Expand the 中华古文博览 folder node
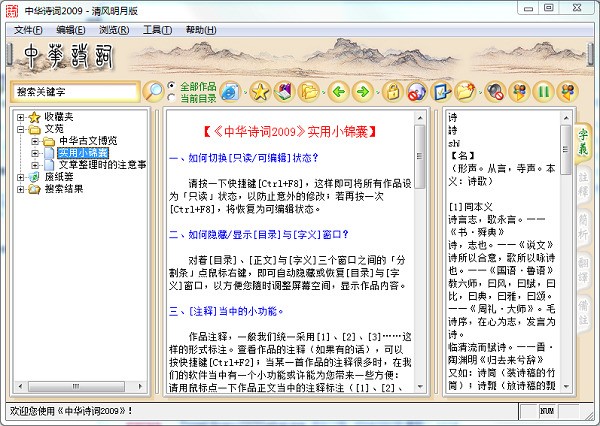Image resolution: width=600 pixels, height=426 pixels. coord(35,141)
